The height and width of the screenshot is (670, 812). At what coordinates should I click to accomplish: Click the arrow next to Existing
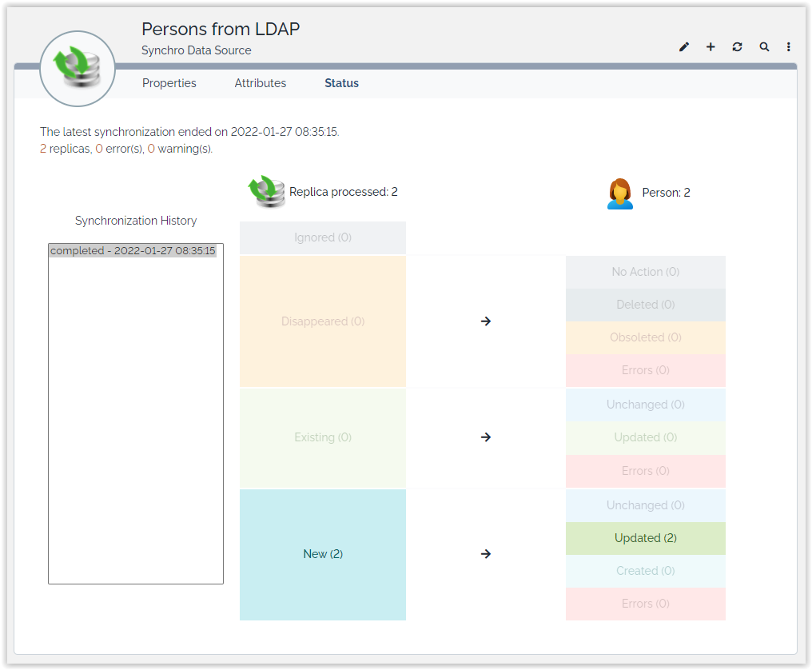(486, 437)
